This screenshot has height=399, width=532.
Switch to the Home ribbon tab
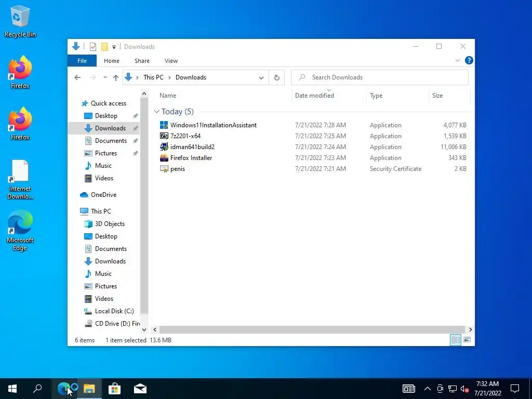coord(112,61)
